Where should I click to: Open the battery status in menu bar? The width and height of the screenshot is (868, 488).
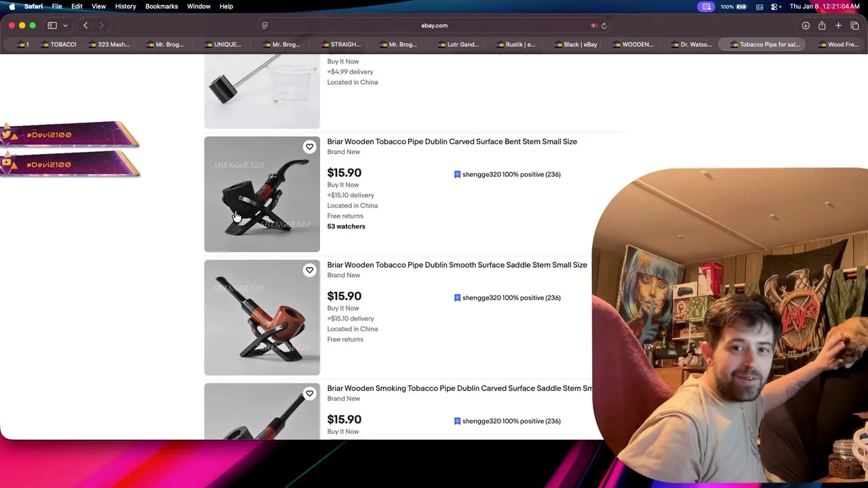click(734, 6)
